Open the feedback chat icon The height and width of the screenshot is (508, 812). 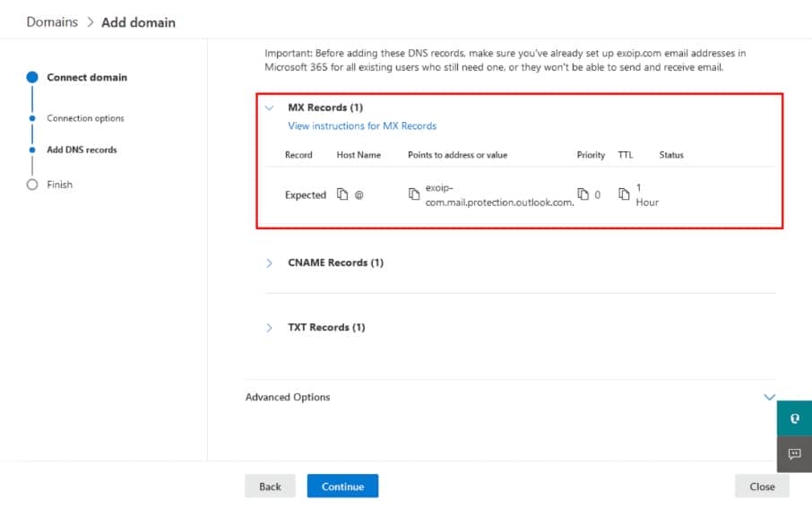793,454
